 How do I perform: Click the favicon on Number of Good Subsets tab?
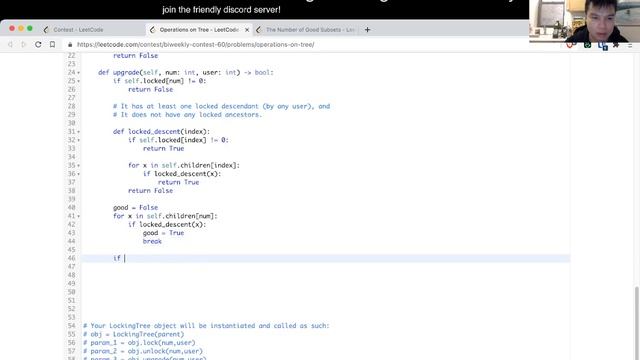tap(258, 30)
